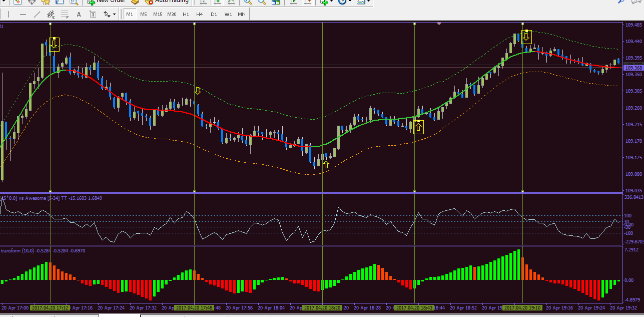Click the 109.368 current price label
Screen dimensions: 644x317
point(633,68)
